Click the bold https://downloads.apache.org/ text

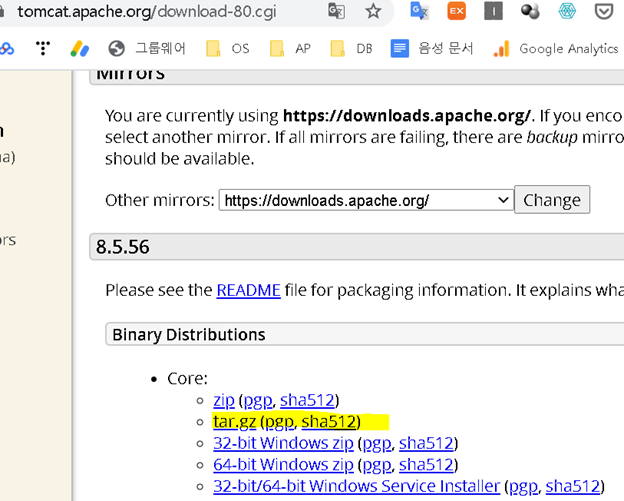point(407,116)
